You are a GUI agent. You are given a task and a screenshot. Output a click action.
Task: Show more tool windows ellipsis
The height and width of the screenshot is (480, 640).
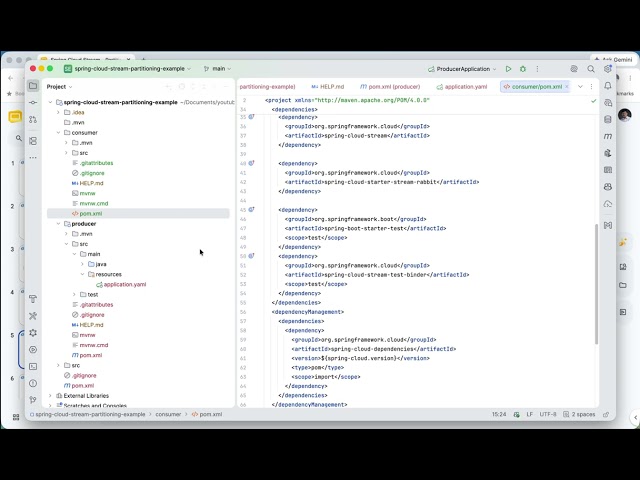click(x=33, y=158)
